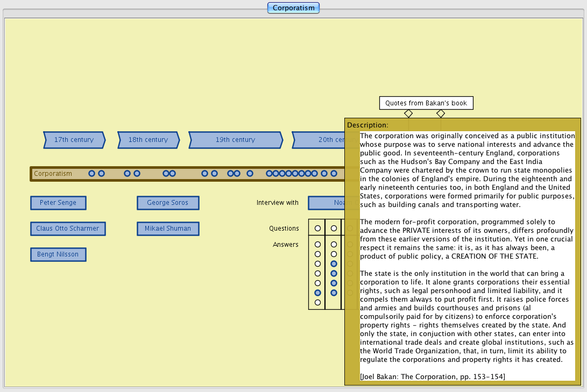Open the Peter Senge node

(x=58, y=203)
